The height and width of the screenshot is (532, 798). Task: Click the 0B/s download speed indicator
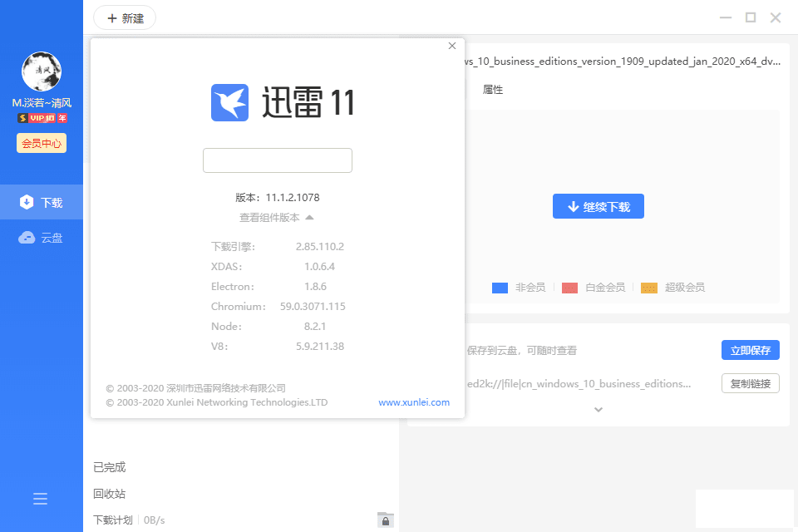pos(155,520)
